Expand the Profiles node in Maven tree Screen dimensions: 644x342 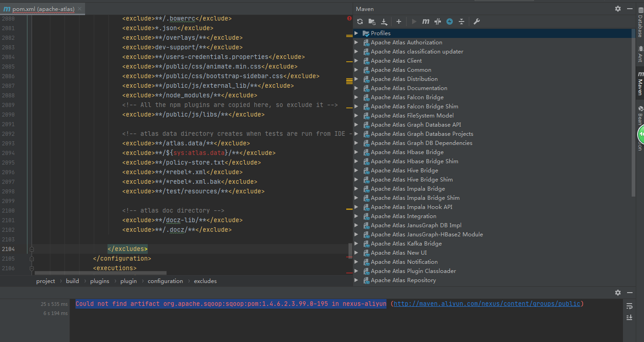pos(356,33)
